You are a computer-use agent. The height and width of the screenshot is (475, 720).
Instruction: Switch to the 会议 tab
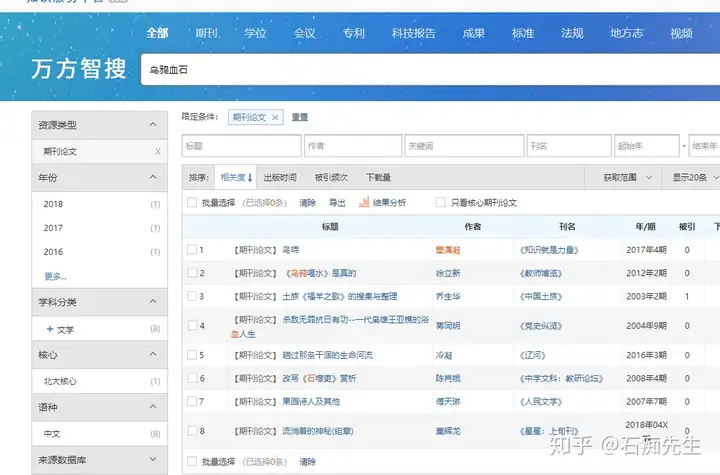pos(304,33)
